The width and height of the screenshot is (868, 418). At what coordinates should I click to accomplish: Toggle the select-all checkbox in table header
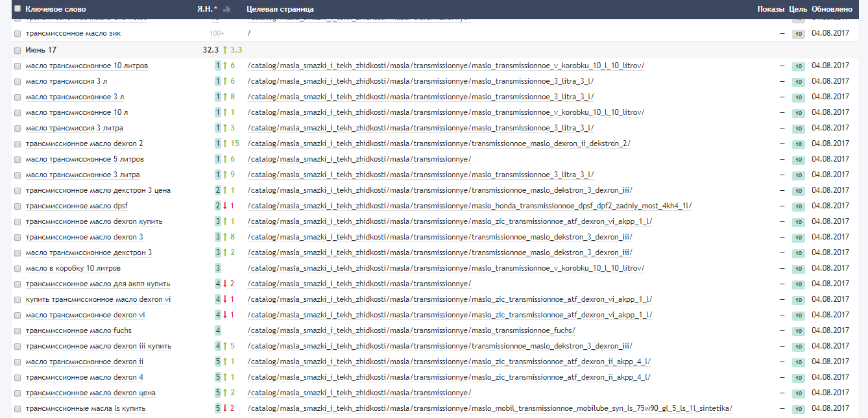point(18,9)
